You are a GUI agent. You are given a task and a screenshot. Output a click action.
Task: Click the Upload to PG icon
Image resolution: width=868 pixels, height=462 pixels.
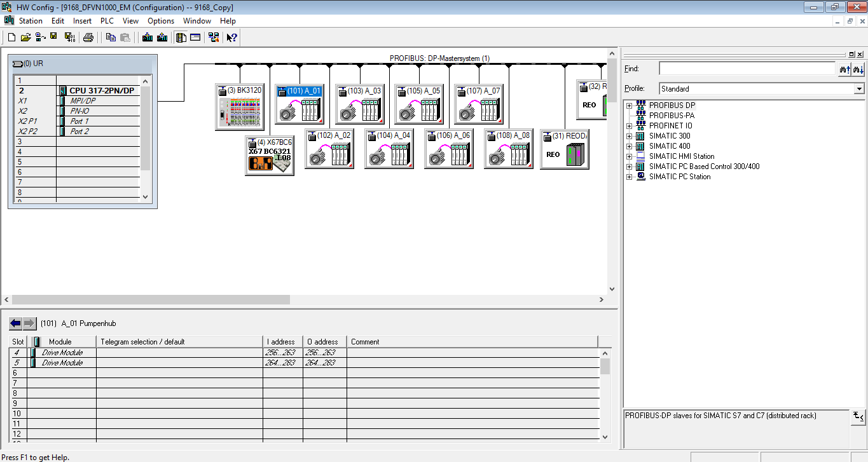tap(162, 37)
